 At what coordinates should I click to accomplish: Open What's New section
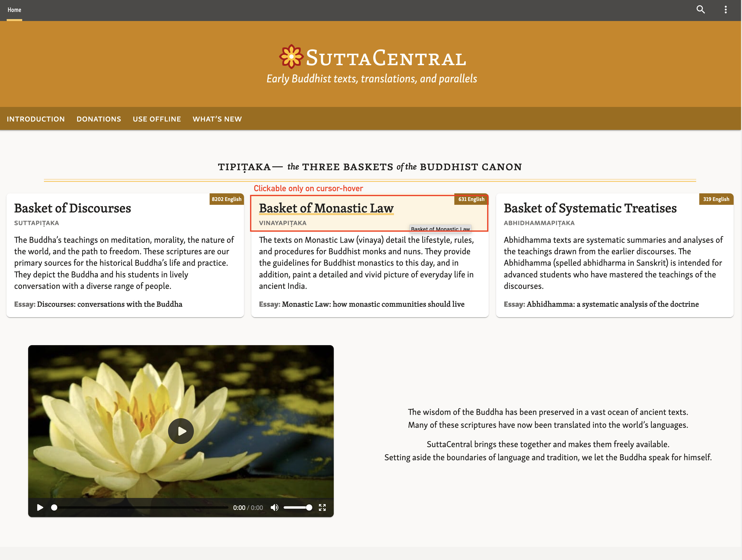[x=217, y=119]
